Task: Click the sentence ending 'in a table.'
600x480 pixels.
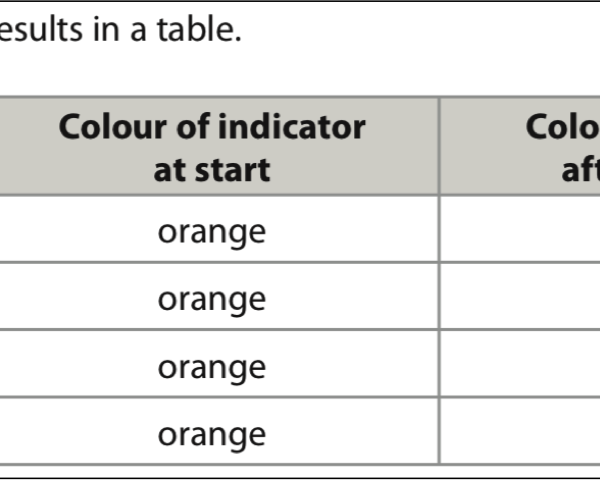Action: 121,29
